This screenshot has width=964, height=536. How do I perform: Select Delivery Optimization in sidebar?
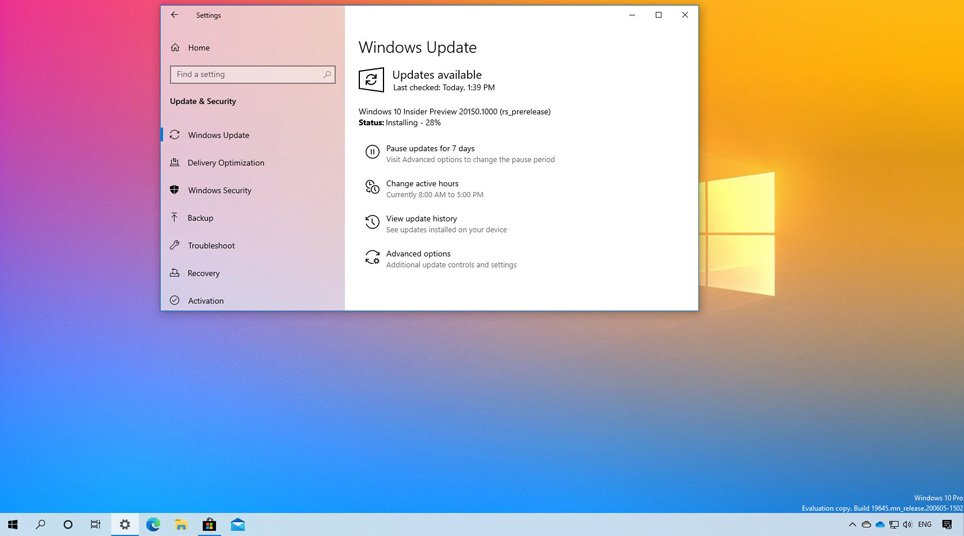(226, 163)
